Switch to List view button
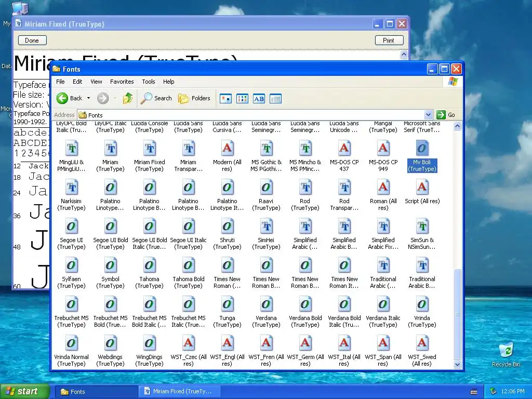 242,99
